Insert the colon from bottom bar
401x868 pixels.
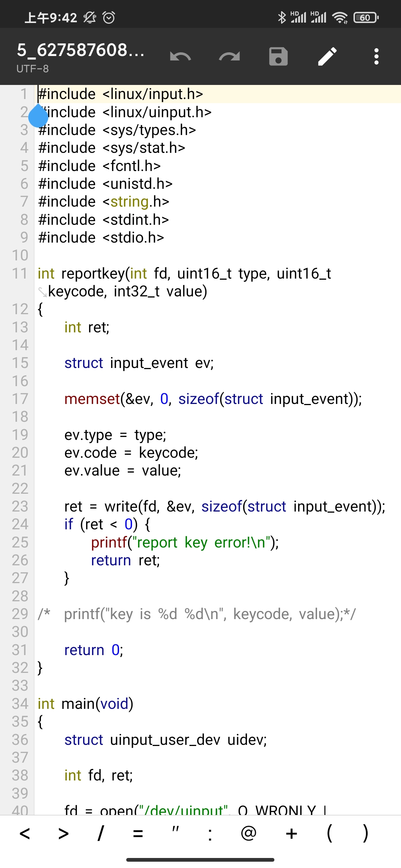pyautogui.click(x=210, y=834)
